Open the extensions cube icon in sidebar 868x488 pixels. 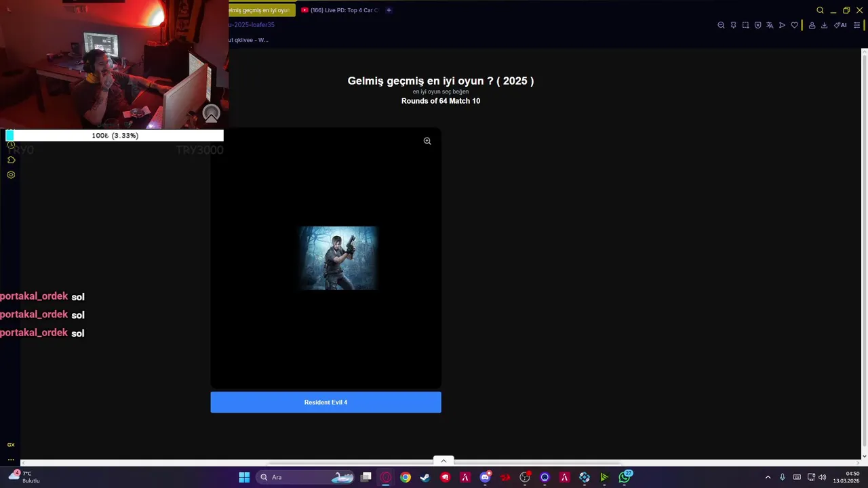tap(11, 160)
